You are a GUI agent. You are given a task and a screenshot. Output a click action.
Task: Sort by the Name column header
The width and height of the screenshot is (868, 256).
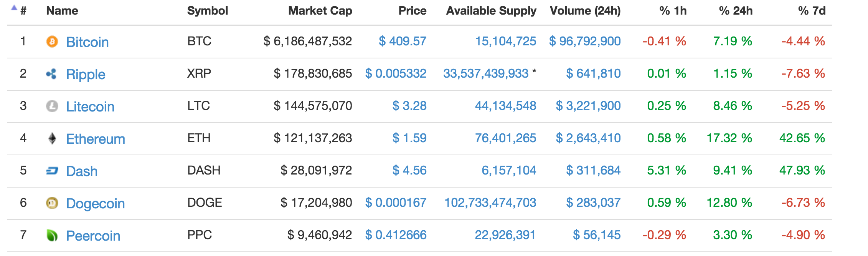click(62, 11)
